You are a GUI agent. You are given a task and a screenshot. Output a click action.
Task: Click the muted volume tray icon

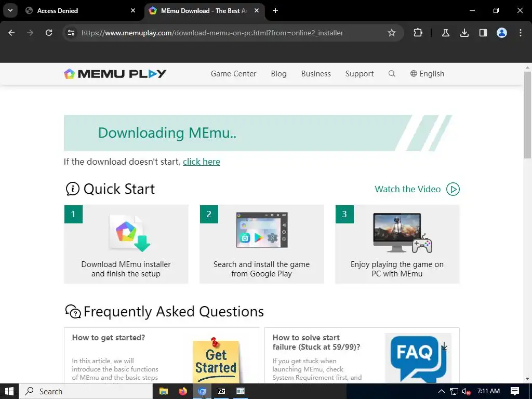coord(466,391)
